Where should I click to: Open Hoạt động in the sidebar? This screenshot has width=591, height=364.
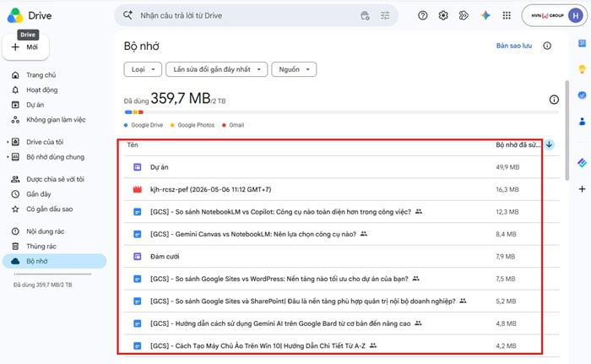tap(42, 90)
